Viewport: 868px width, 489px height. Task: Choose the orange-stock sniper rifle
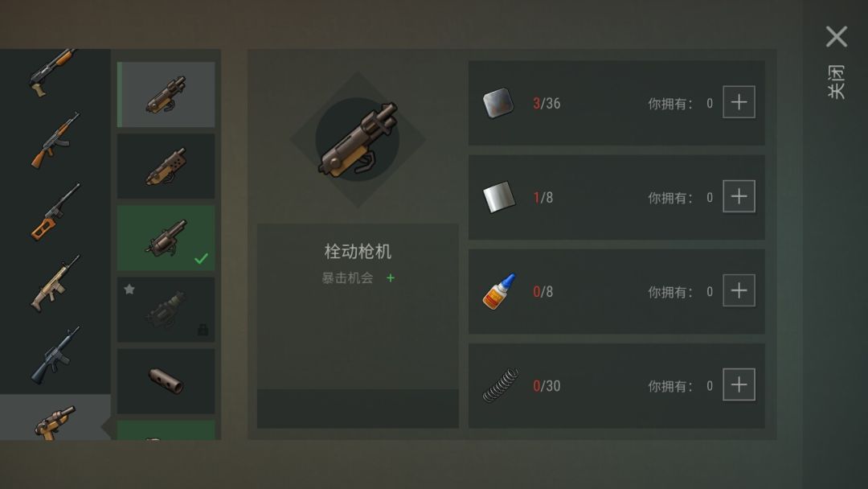click(x=55, y=212)
